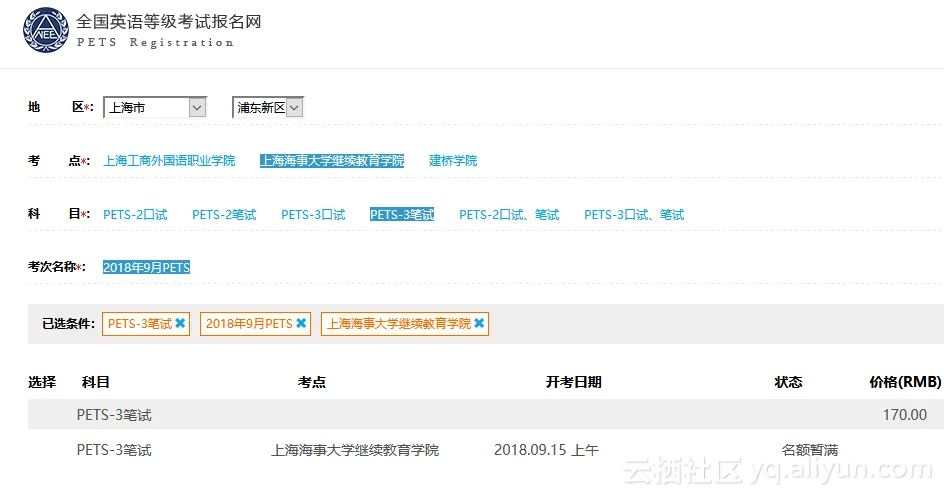Click the 考点 column header
The width and height of the screenshot is (944, 496).
click(x=312, y=382)
